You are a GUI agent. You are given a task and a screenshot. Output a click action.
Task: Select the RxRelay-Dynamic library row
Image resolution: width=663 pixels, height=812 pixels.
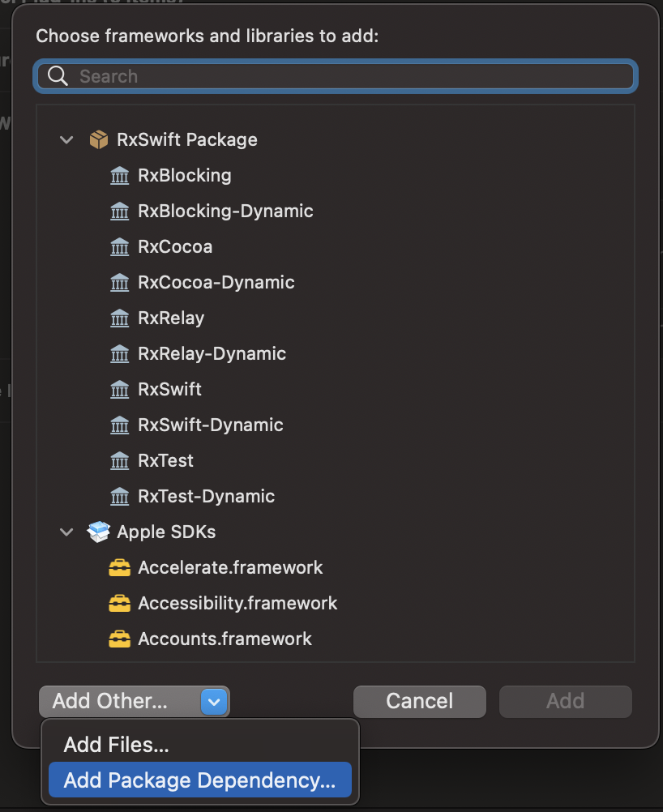click(x=336, y=353)
